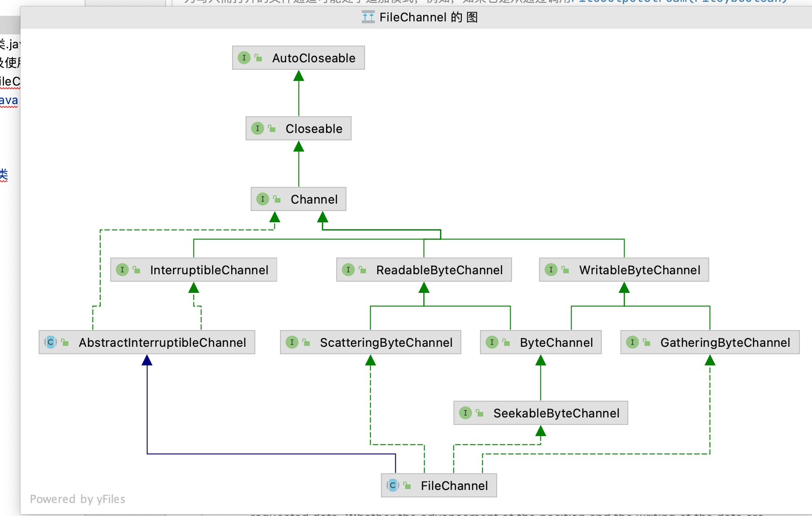Select the ReadableByteChannel node

[x=439, y=270]
